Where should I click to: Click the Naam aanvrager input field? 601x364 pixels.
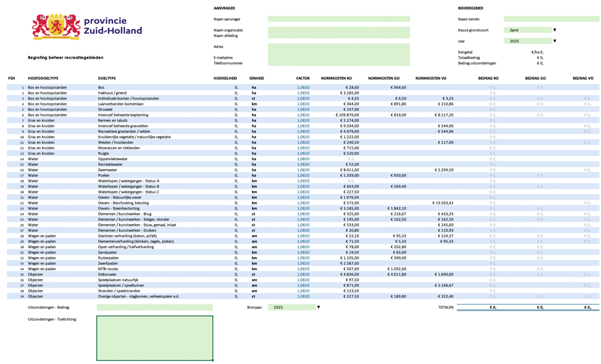pos(339,19)
